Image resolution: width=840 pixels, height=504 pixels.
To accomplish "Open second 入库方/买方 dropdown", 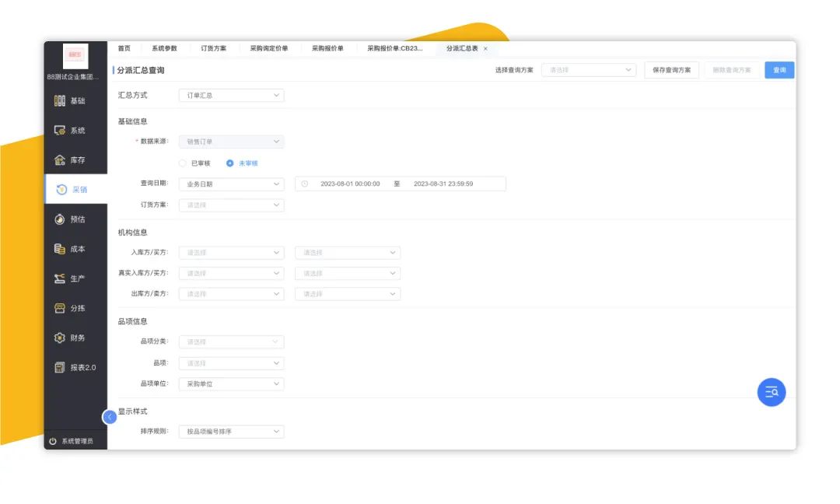I will [348, 252].
